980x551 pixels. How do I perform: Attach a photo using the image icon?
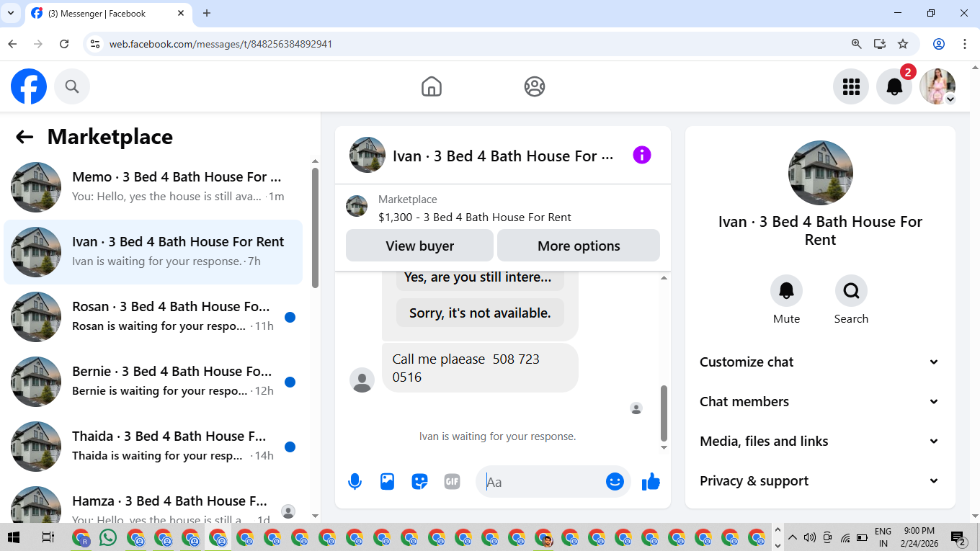pyautogui.click(x=388, y=482)
